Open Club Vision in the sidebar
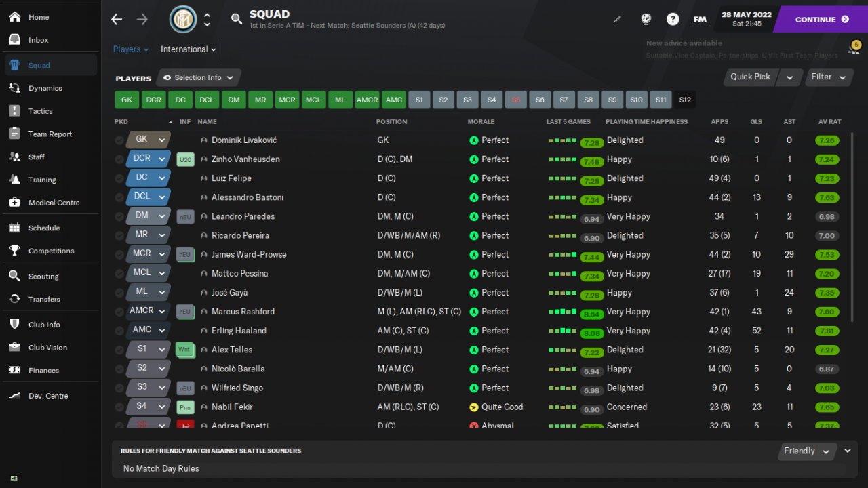 pos(51,348)
